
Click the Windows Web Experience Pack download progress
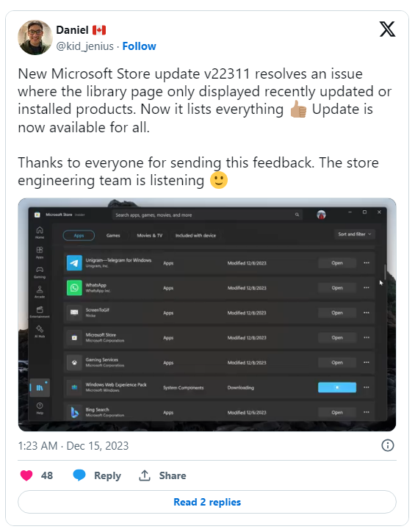point(337,387)
